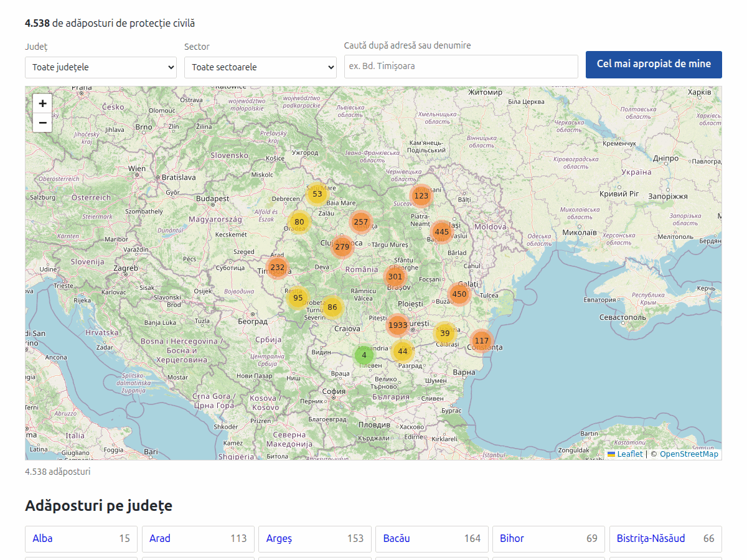747x560 pixels.
Task: Open the cluster marker showing 445
Action: (x=442, y=232)
